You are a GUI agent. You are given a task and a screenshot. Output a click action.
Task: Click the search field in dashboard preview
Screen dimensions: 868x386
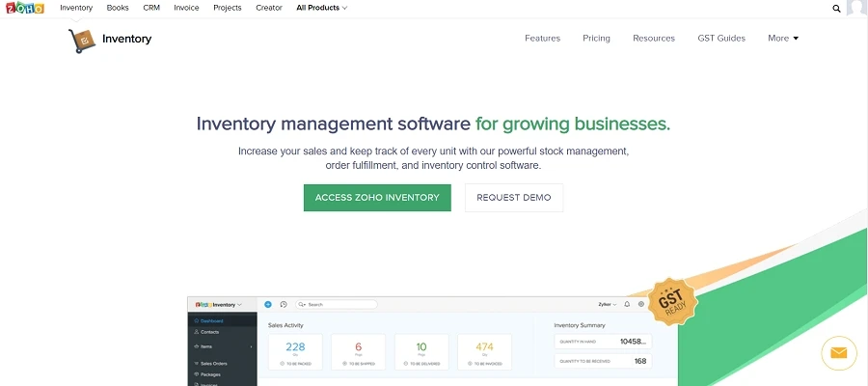click(x=337, y=304)
